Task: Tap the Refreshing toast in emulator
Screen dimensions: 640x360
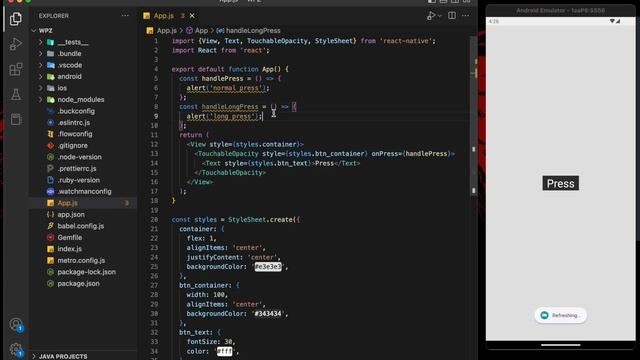Action: [560, 315]
